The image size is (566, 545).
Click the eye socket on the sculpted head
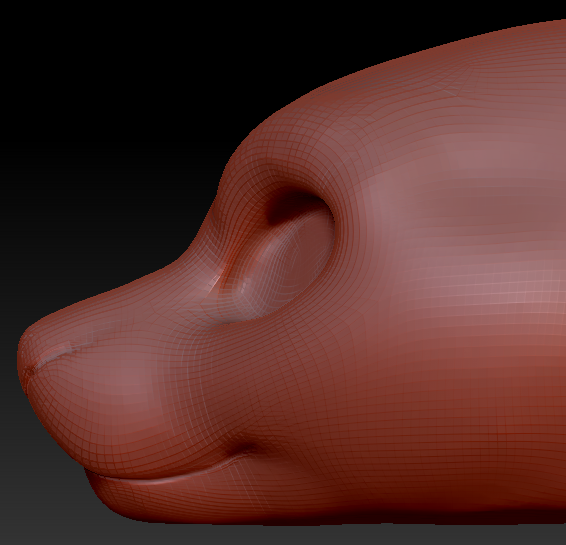278,254
